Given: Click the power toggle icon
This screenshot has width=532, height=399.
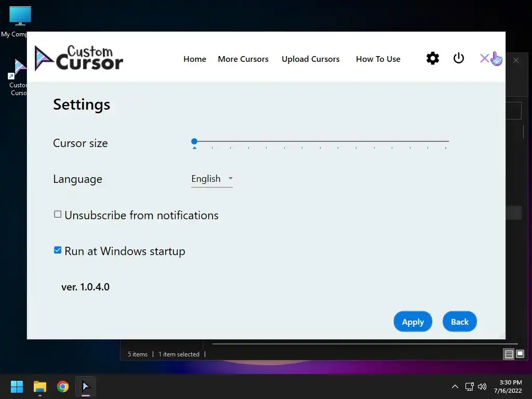Looking at the screenshot, I should click(458, 58).
